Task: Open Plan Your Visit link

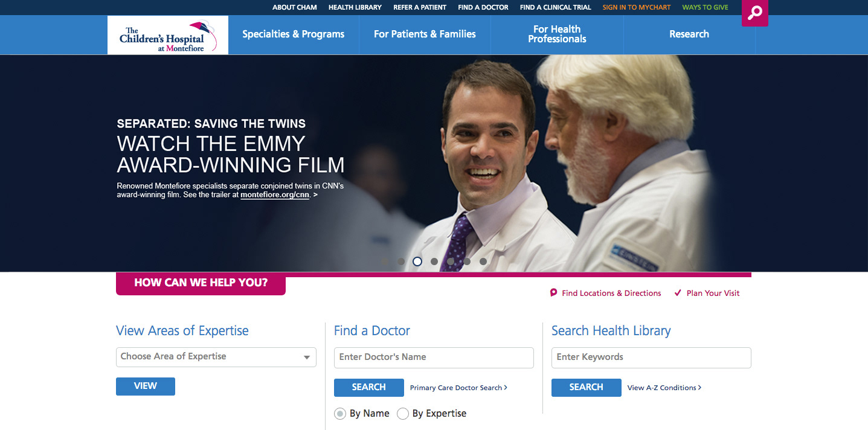Action: pyautogui.click(x=713, y=293)
